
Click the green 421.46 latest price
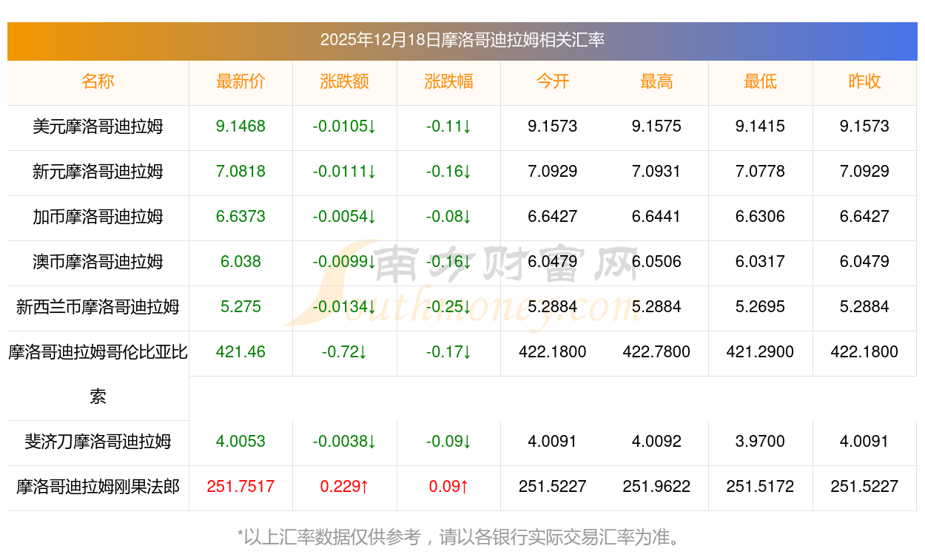(240, 352)
